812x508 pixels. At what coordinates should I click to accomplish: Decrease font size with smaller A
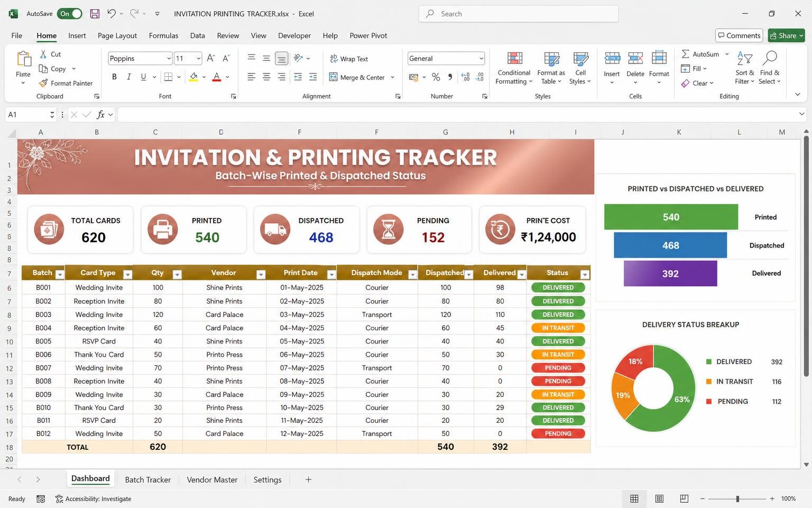[226, 58]
